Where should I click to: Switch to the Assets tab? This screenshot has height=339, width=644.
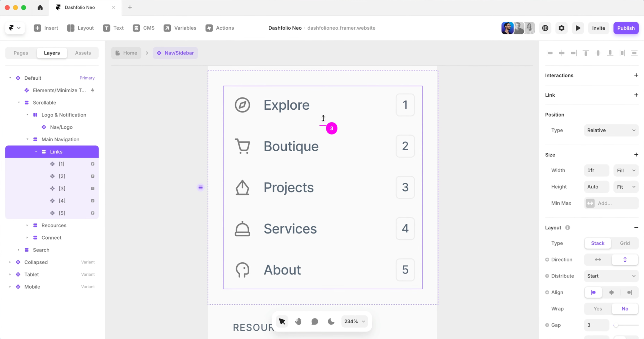(x=83, y=53)
